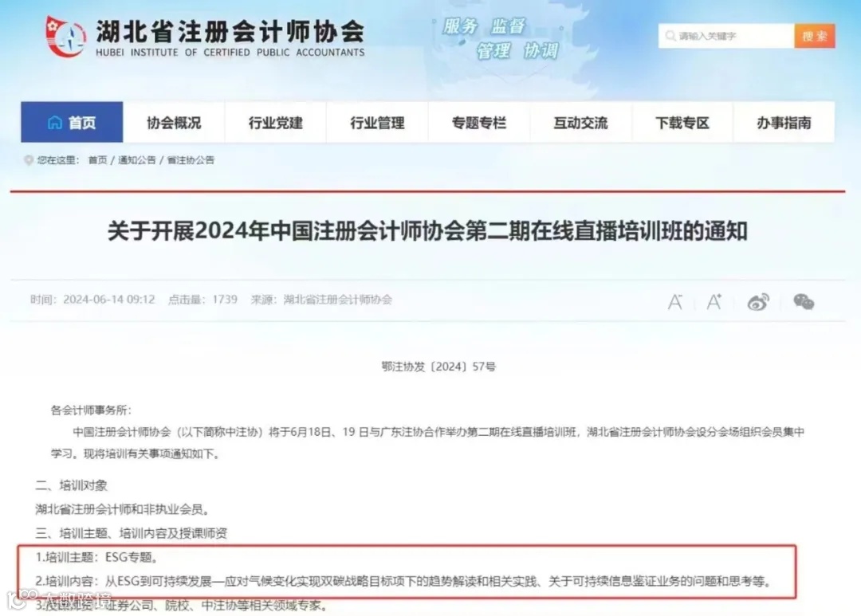This screenshot has width=861, height=616.
Task: Click the 点击量 1739 text
Action: tap(202, 300)
